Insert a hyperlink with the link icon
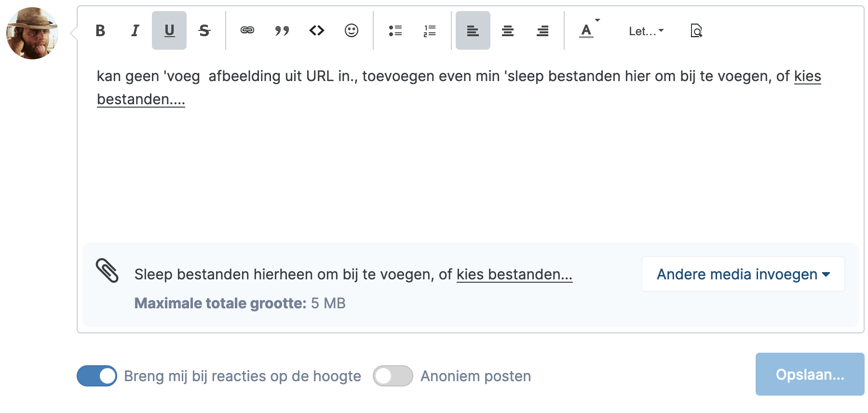The height and width of the screenshot is (413, 868). point(247,30)
